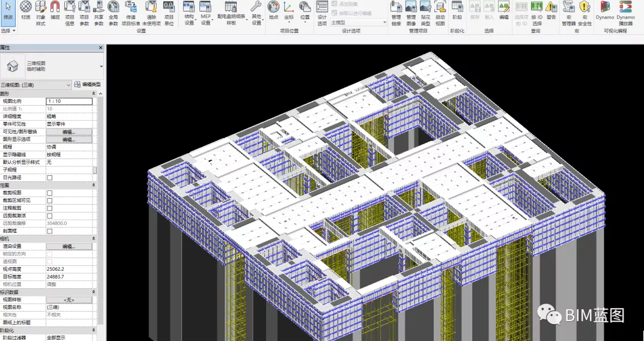644x341 pixels.
Task: Click the 规程 协调 value
Action: [x=69, y=147]
